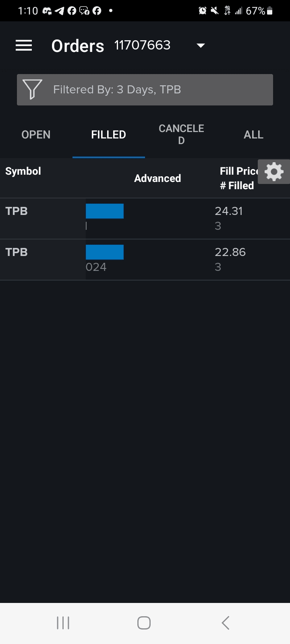
Task: Tap the filter funnel icon
Action: click(x=32, y=89)
